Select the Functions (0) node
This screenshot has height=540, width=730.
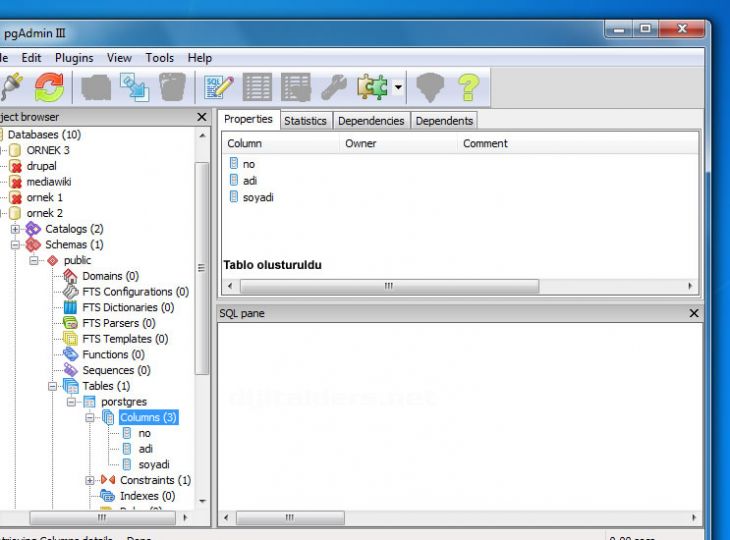pos(114,355)
